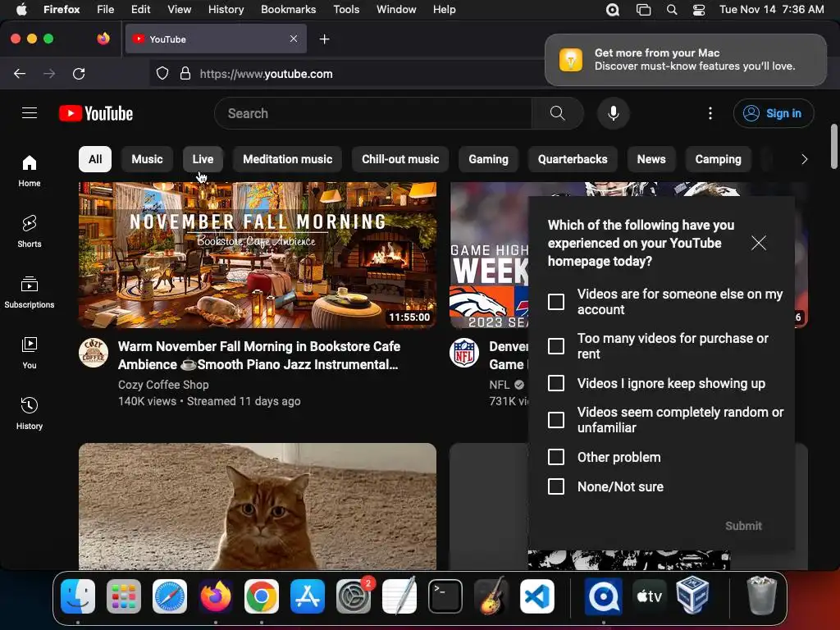Screen dimensions: 840x630
Task: Launch Terminal from the dock
Action: [445, 596]
